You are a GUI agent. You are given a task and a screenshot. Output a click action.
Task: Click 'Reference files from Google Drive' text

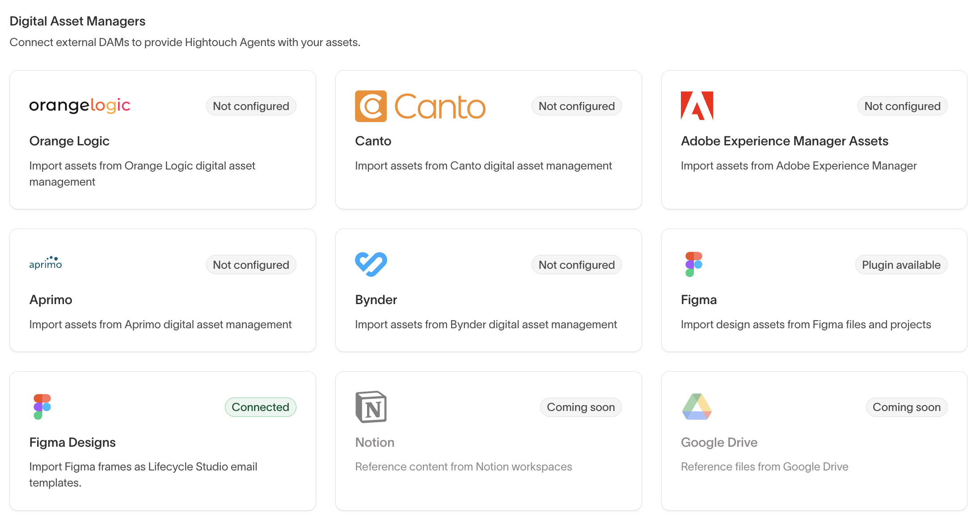(x=764, y=466)
